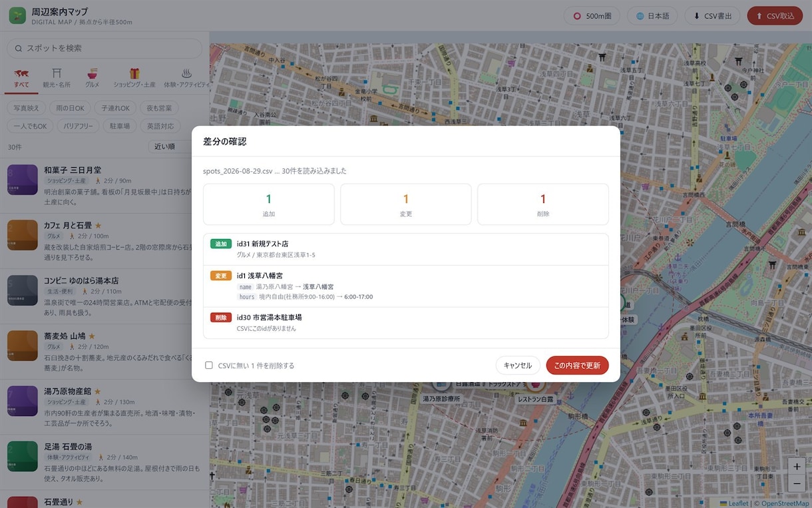This screenshot has width=812, height=508.
Task: Toggle the 雨の日OK filter chip
Action: coord(70,108)
